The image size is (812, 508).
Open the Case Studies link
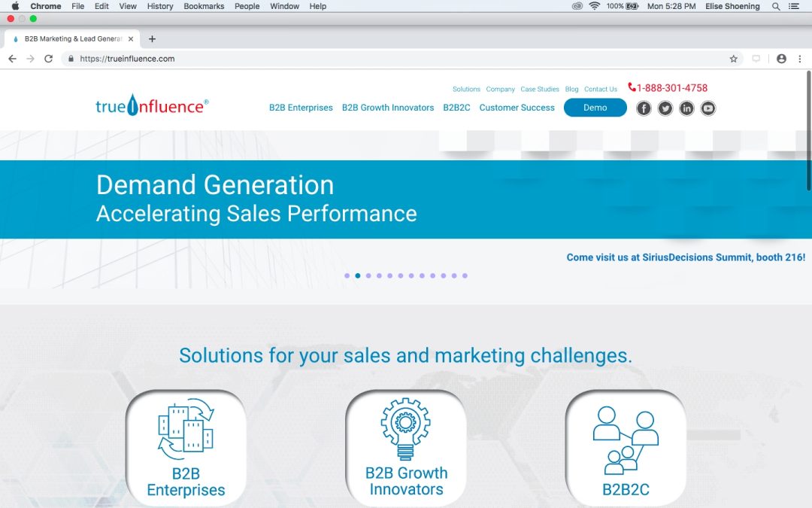coord(540,89)
